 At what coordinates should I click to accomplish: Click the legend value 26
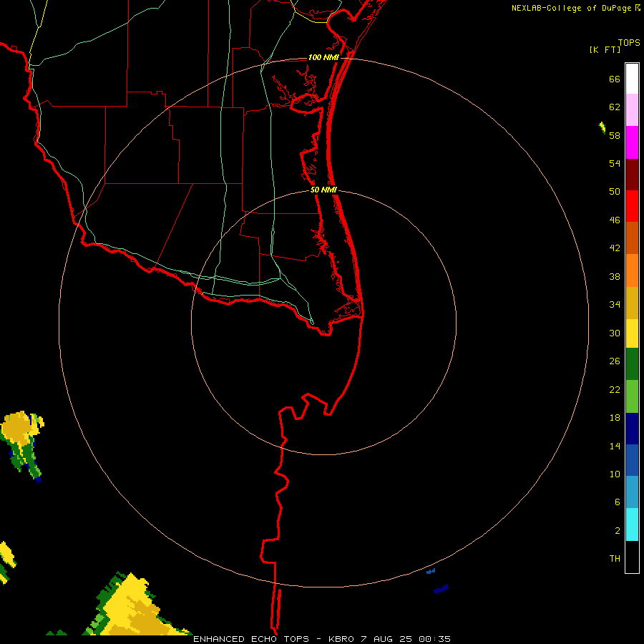(x=615, y=361)
